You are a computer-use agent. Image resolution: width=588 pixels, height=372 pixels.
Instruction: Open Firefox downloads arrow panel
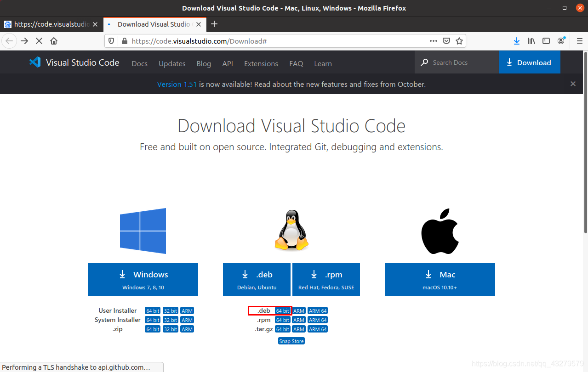click(x=517, y=41)
